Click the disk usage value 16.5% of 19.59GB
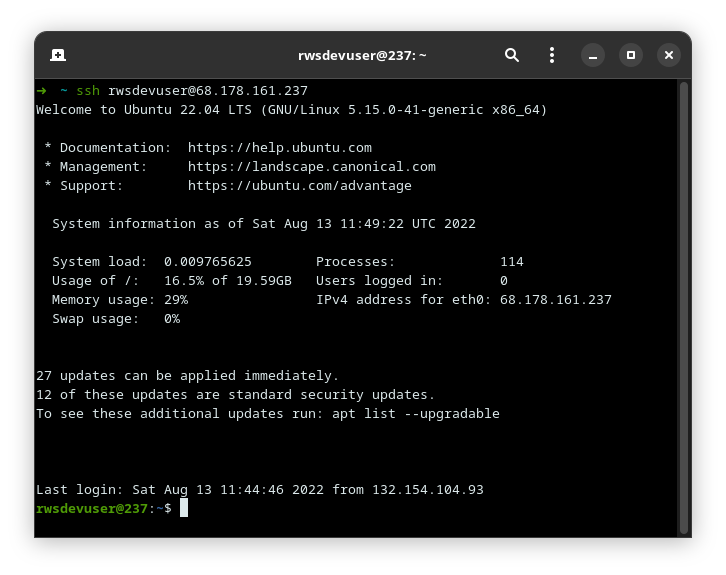726x575 pixels. click(x=228, y=281)
